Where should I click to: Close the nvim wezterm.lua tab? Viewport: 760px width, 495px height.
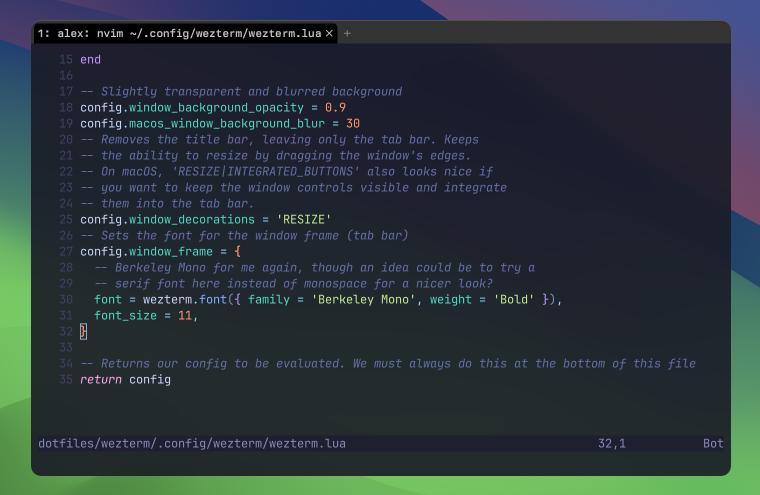[x=329, y=33]
